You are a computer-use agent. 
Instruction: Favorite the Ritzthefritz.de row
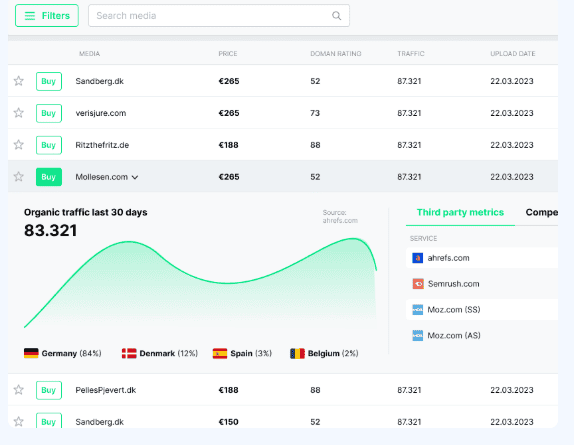click(19, 145)
